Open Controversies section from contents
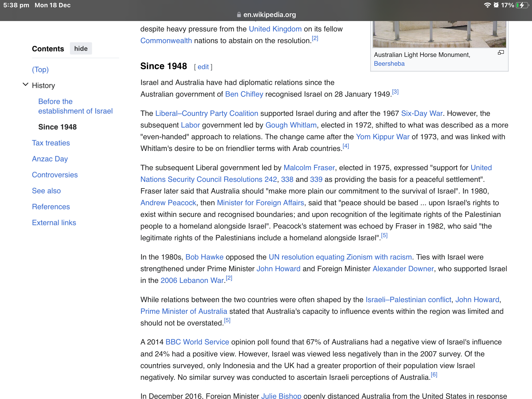The height and width of the screenshot is (399, 532). click(55, 175)
